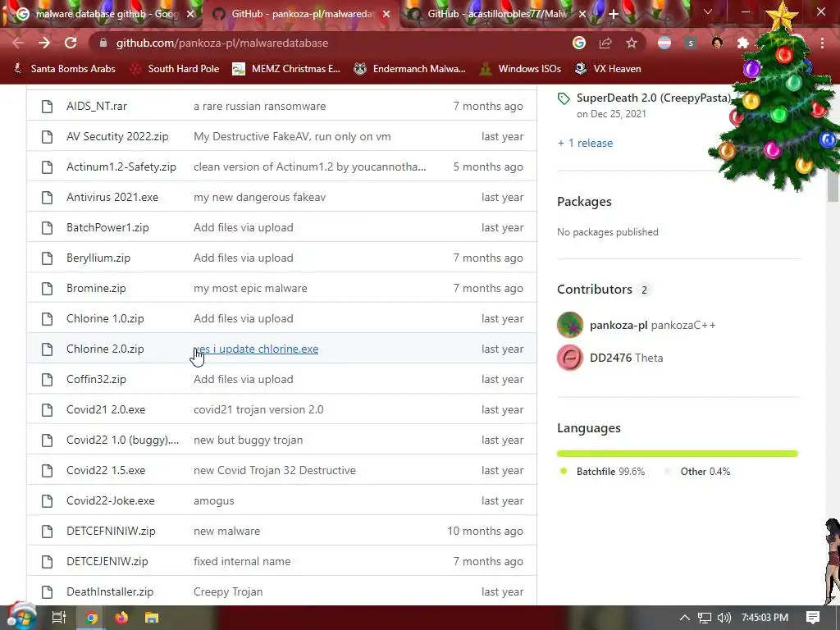Open Contributors heading link
The width and height of the screenshot is (840, 630).
click(x=595, y=290)
